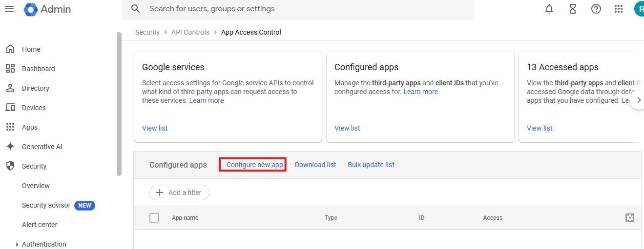
Task: Open the Google apps grid
Action: tap(619, 9)
